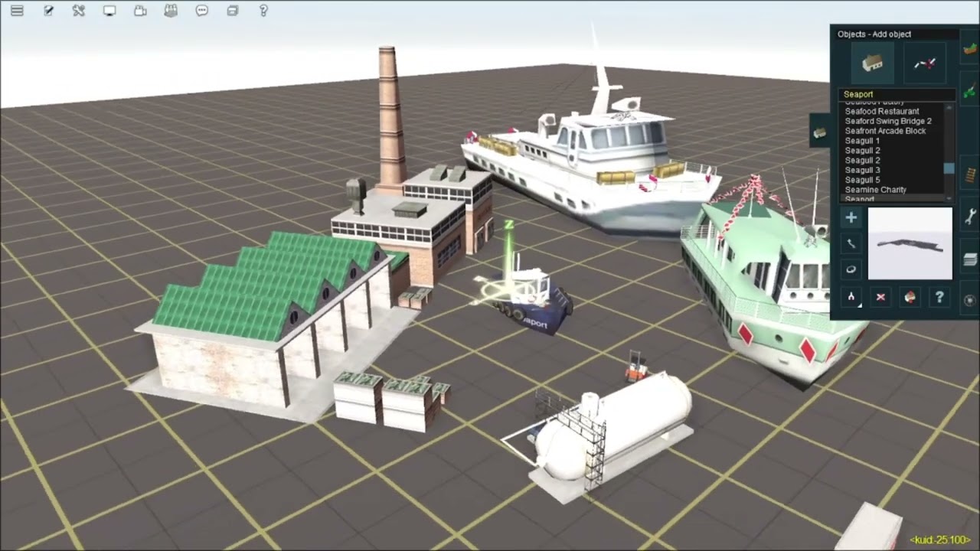Choose Seafront Arcade Block from the list
This screenshot has height=551, width=980.
885,131
